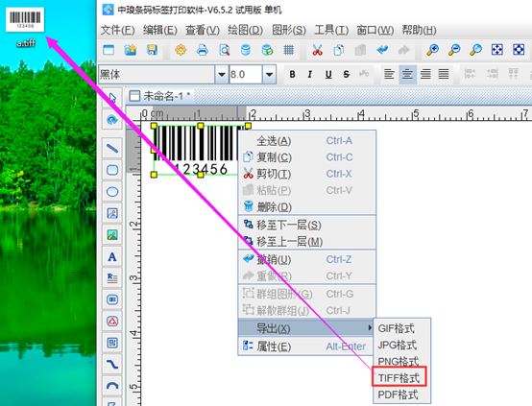Choose 移至下一层(S) in context menu
The height and width of the screenshot is (406, 532).
point(307,225)
